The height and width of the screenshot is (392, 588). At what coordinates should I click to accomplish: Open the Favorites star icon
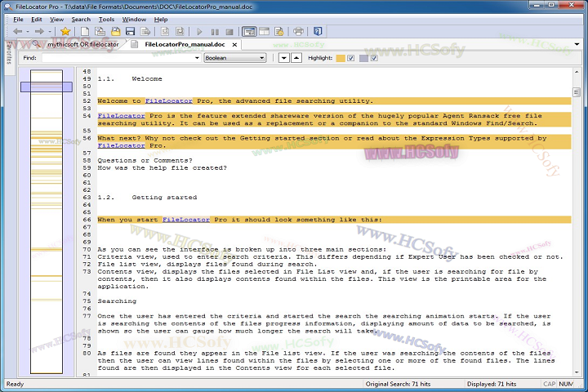coord(65,32)
